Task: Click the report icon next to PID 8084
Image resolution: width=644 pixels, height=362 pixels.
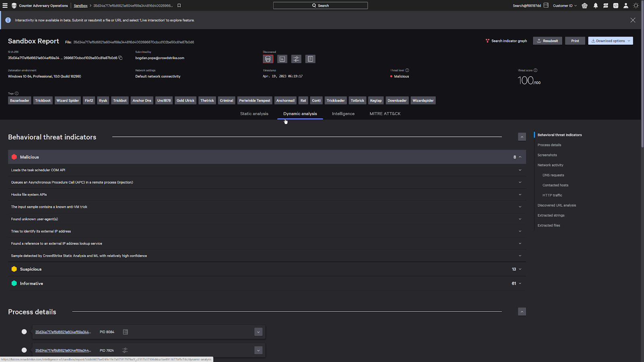Action: 125,332
